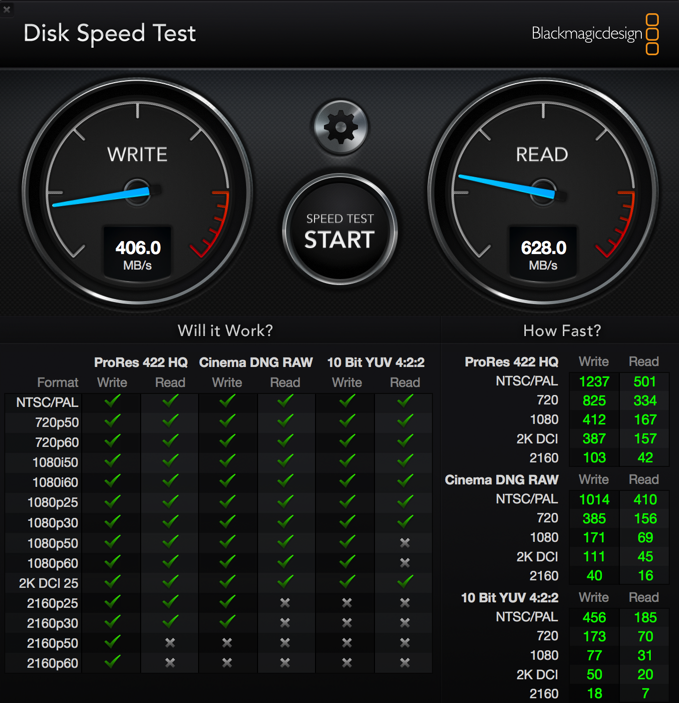The image size is (679, 703).
Task: Click 10 Bit YUV Read cross for 1080p50
Action: coord(405,543)
